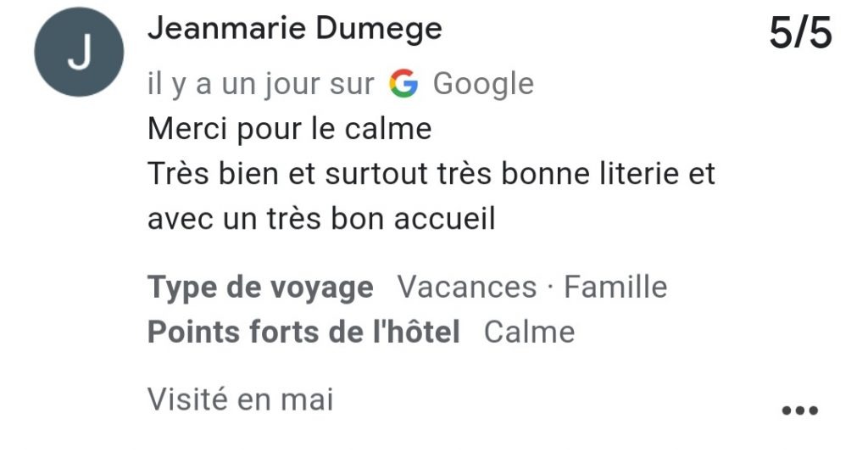Click the "Type de voyage" label
This screenshot has width=868, height=453.
pos(260,287)
